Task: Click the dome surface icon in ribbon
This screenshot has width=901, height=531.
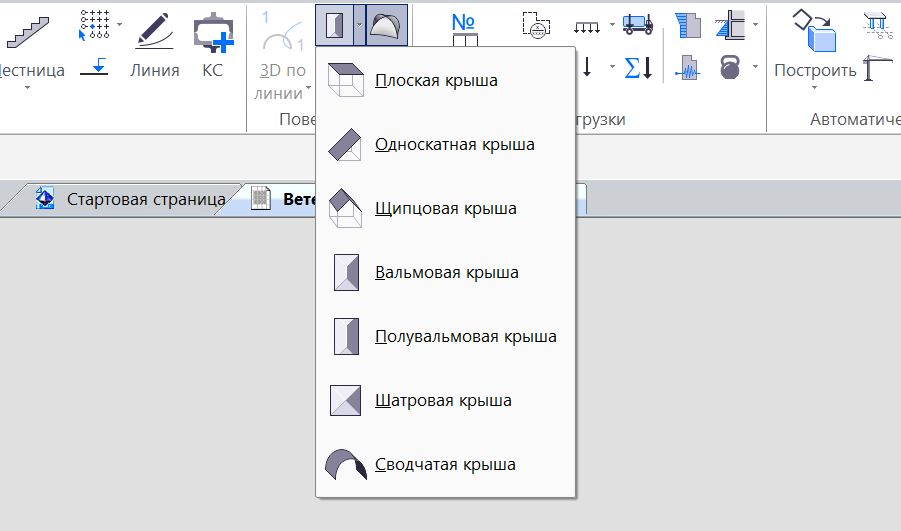Action: click(387, 24)
